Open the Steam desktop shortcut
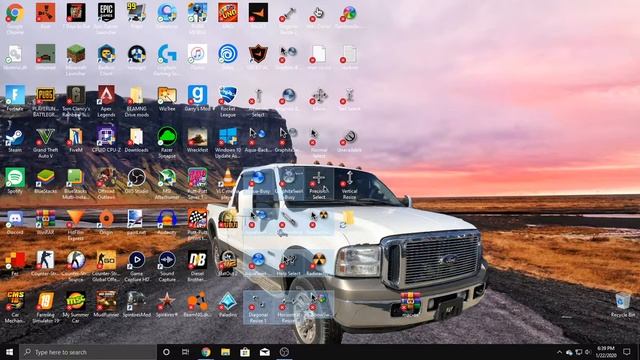640x360 pixels. coord(15,137)
